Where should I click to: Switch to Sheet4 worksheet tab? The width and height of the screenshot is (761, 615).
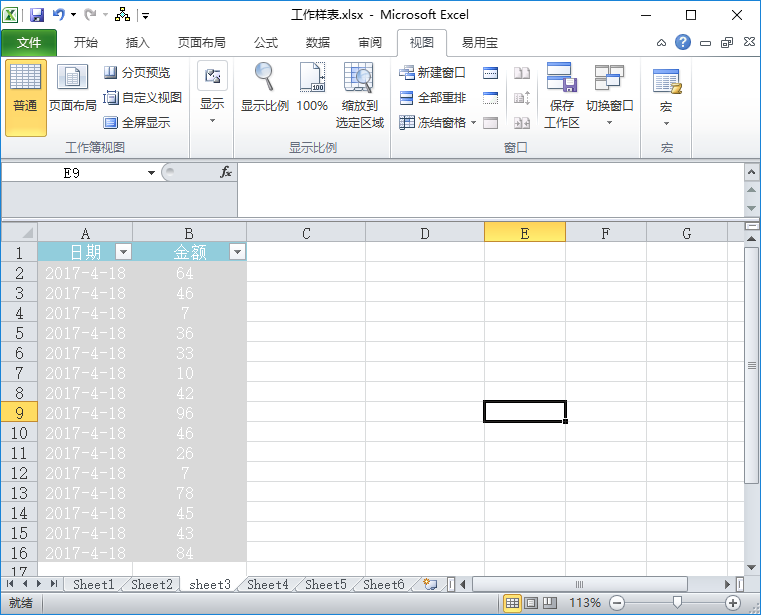[267, 584]
